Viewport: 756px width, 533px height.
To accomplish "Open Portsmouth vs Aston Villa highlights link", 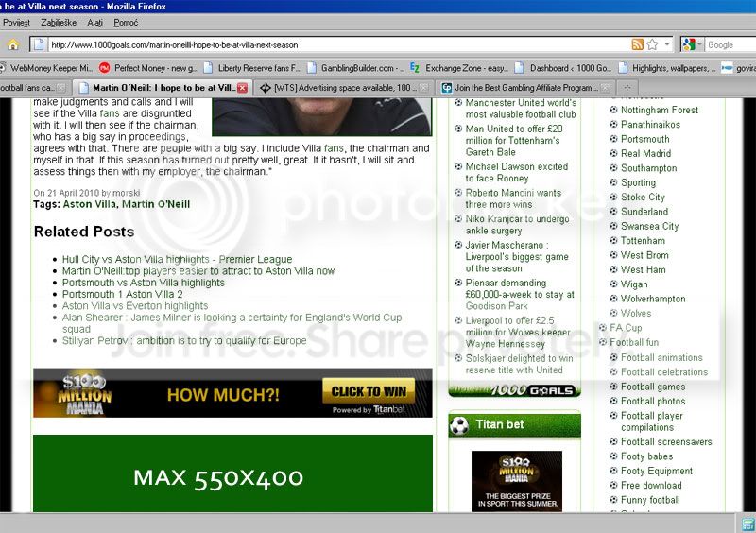I will 144,283.
